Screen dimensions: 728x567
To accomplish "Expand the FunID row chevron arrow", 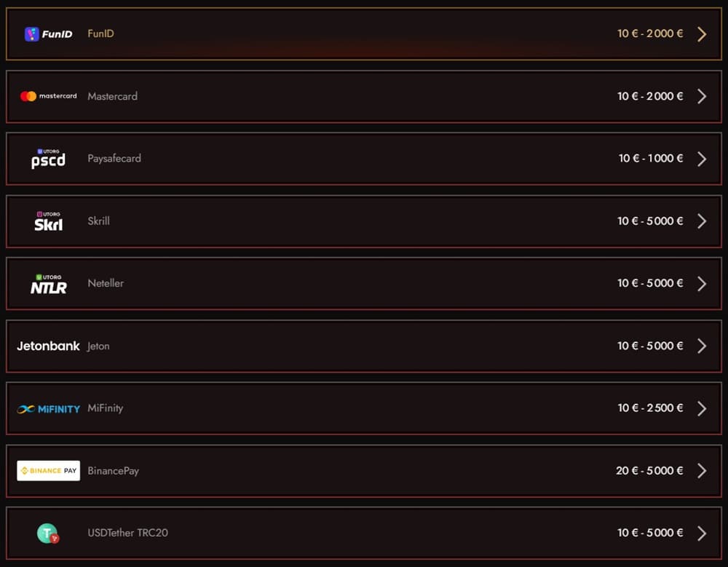I will tap(702, 34).
